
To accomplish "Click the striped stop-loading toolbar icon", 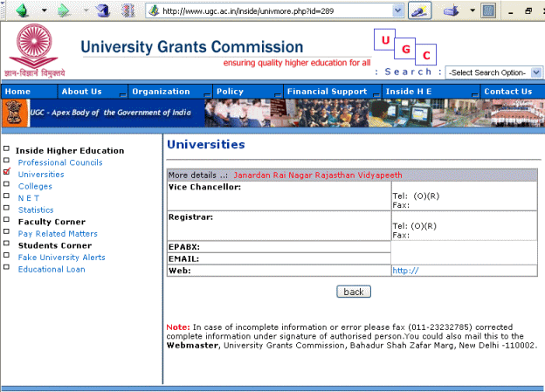I will (128, 10).
